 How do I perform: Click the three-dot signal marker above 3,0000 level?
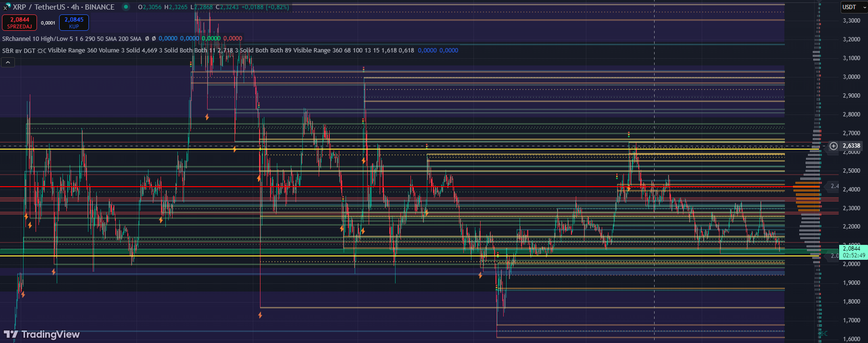[x=364, y=69]
